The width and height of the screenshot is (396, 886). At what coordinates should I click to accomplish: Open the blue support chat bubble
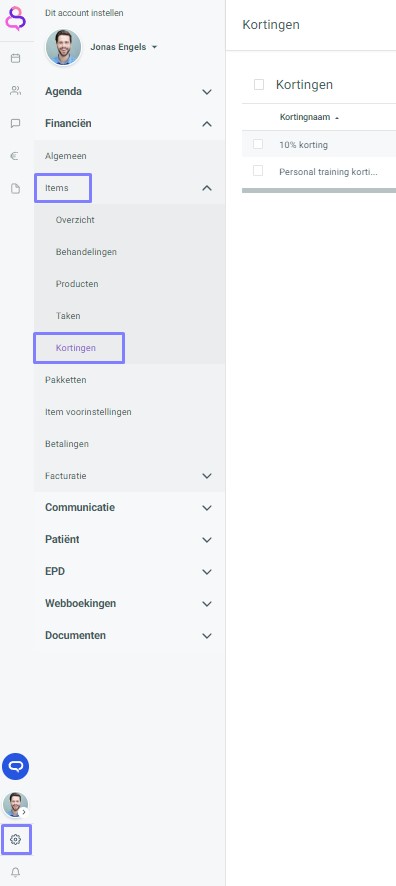(x=16, y=766)
